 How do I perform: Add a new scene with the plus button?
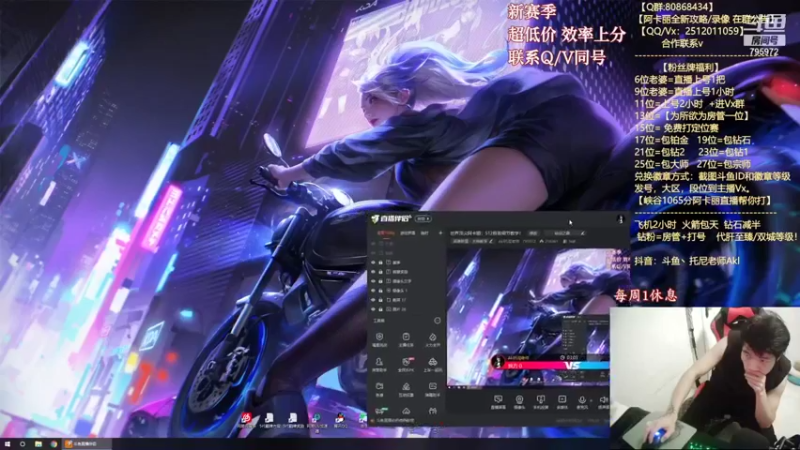440,233
